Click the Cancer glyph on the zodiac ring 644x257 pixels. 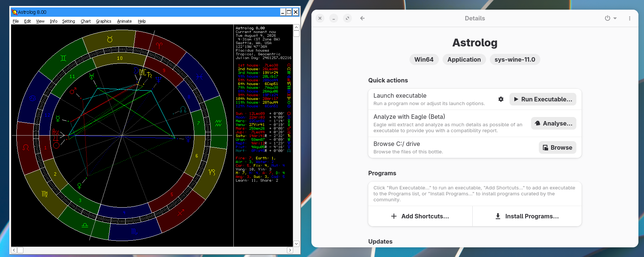click(33, 98)
